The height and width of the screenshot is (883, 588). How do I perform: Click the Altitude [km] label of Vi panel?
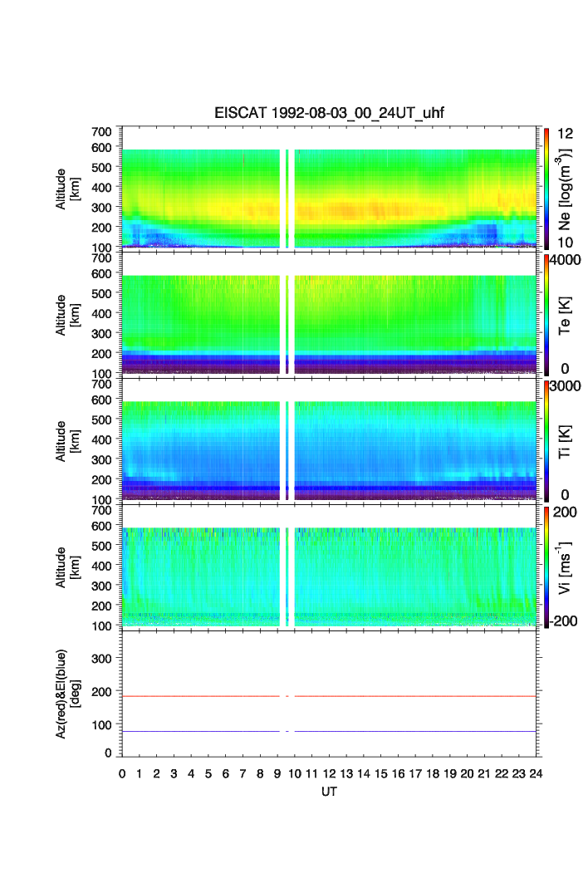(x=68, y=567)
